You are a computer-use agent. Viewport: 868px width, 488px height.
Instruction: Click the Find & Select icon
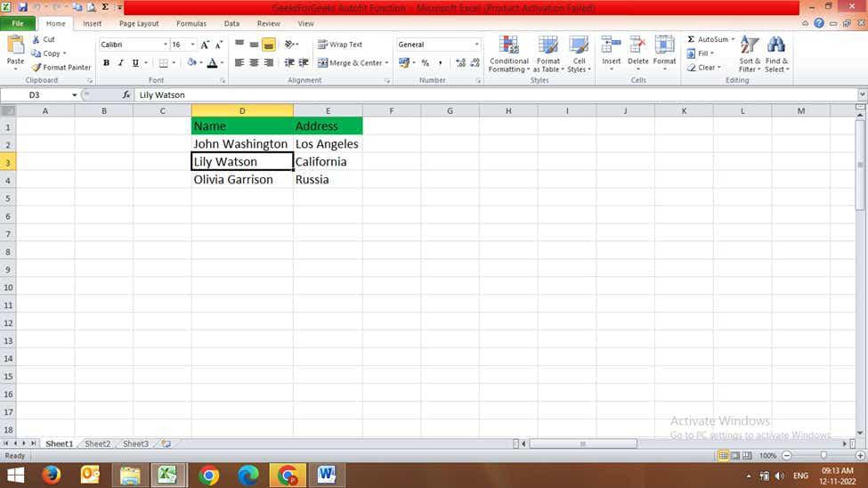(x=776, y=46)
